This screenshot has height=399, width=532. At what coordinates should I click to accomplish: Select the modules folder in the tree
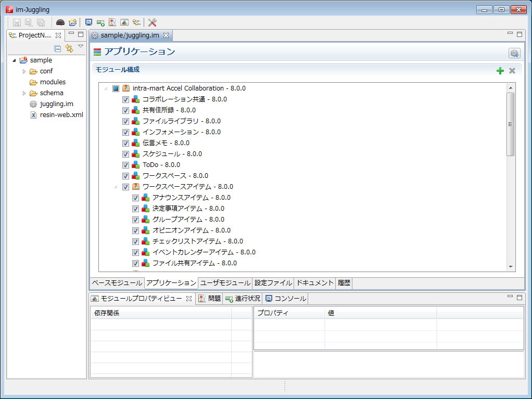53,82
